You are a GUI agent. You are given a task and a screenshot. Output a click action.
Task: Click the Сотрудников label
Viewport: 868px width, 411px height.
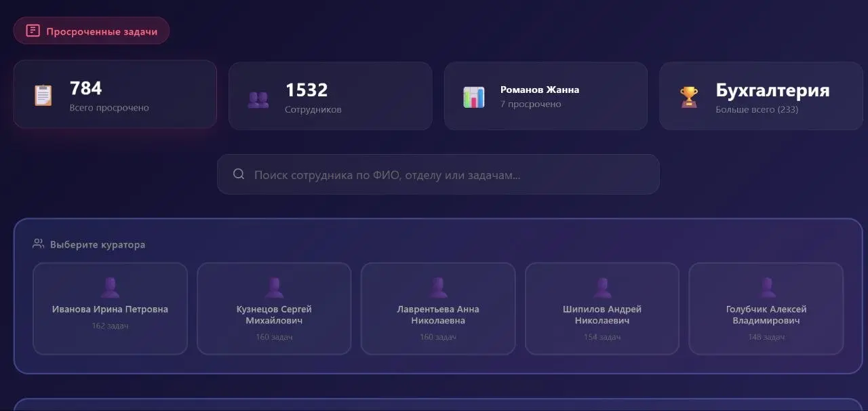(313, 110)
